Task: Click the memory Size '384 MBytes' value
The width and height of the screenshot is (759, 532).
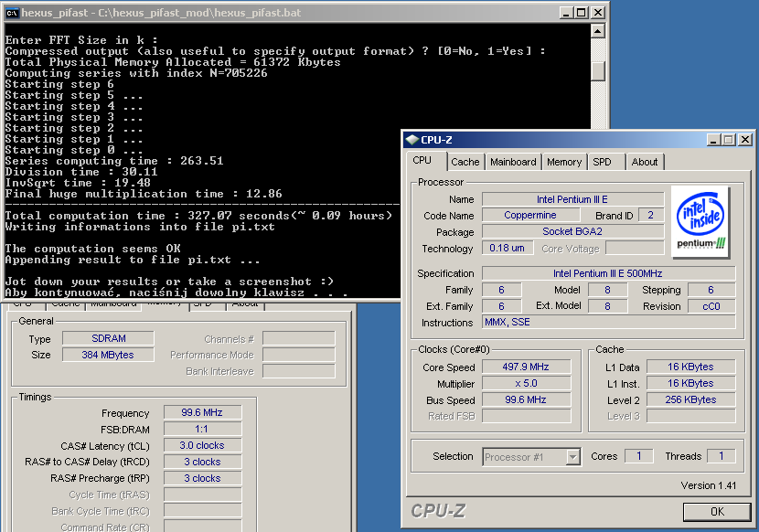Action: tap(109, 355)
